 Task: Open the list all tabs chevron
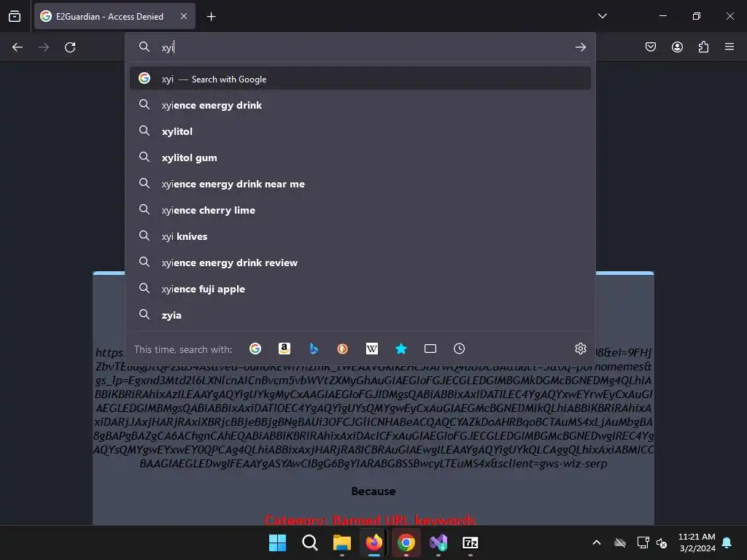(602, 16)
